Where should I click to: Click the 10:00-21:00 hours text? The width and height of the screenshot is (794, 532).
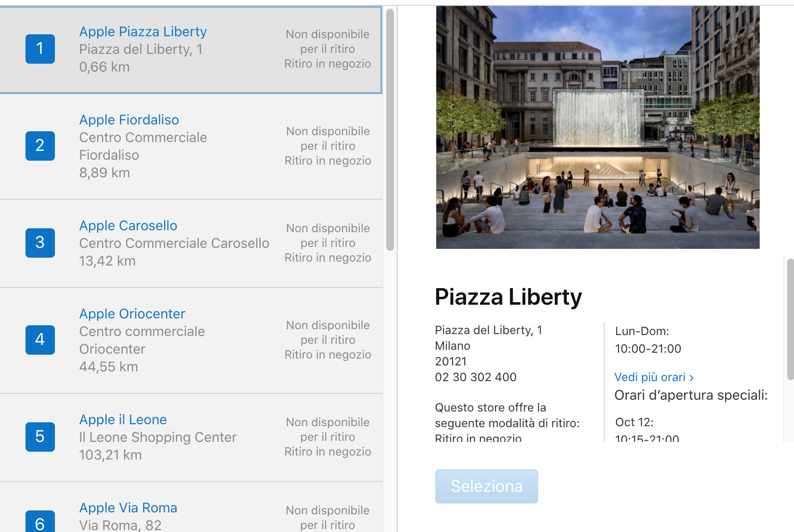pyautogui.click(x=648, y=349)
